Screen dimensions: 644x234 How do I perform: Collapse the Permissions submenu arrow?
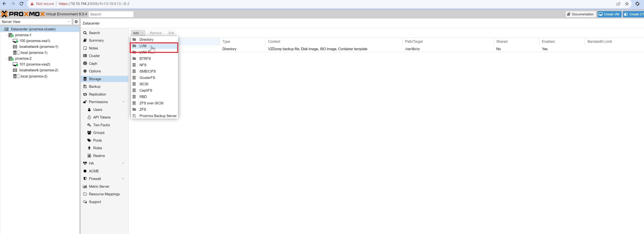(x=123, y=102)
